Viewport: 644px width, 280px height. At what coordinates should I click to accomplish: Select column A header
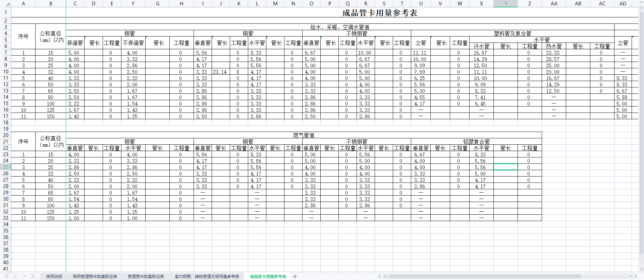[x=23, y=4]
